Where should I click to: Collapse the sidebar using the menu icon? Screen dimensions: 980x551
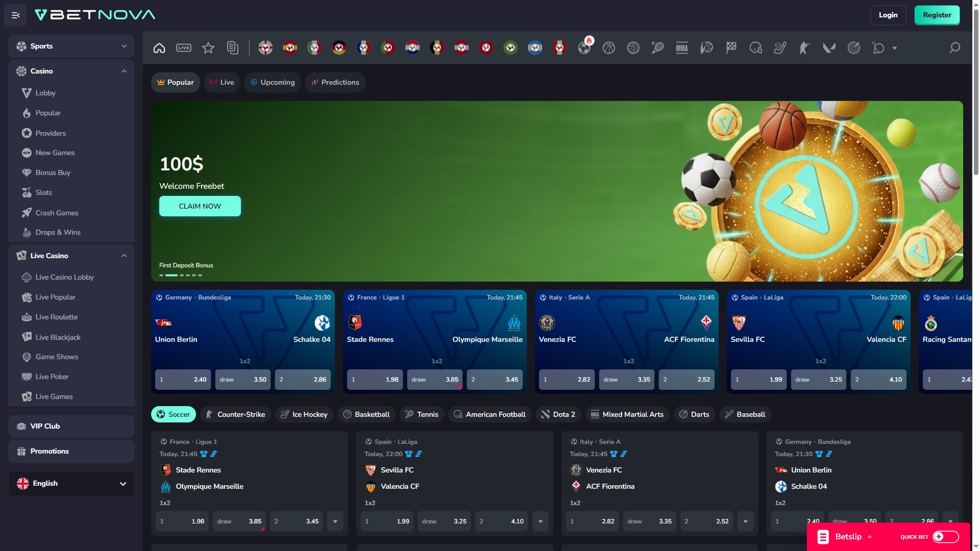click(x=15, y=15)
